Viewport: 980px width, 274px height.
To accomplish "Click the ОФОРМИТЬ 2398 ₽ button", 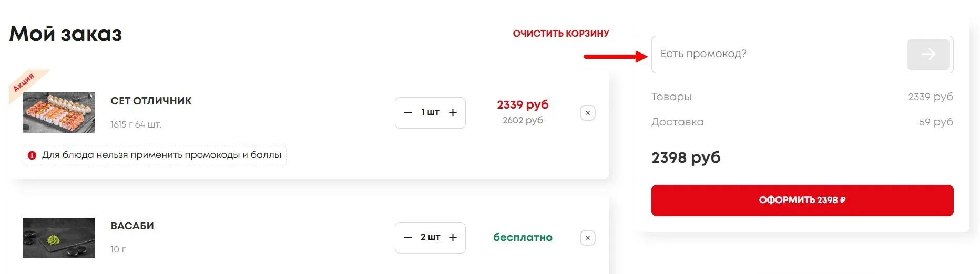I will (802, 200).
